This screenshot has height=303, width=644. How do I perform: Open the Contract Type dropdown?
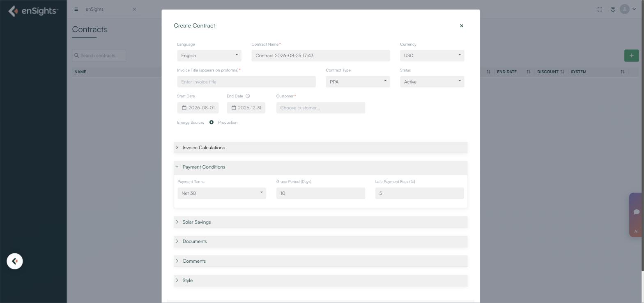coord(358,82)
